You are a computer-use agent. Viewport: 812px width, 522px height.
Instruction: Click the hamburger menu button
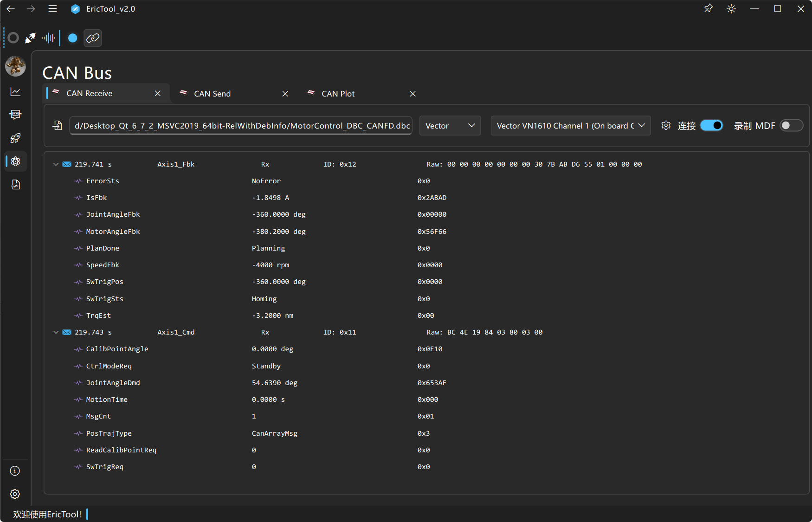[x=52, y=9]
